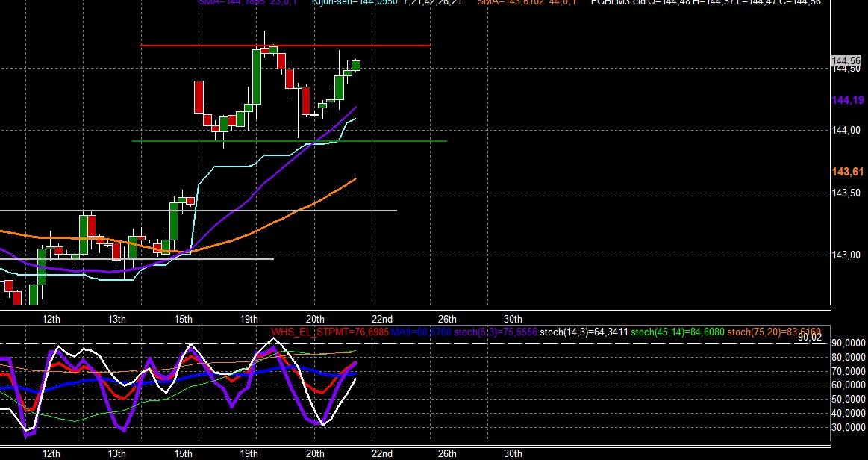This screenshot has height=460, width=868.
Task: Click the current price box 144,56
Action: (846, 61)
